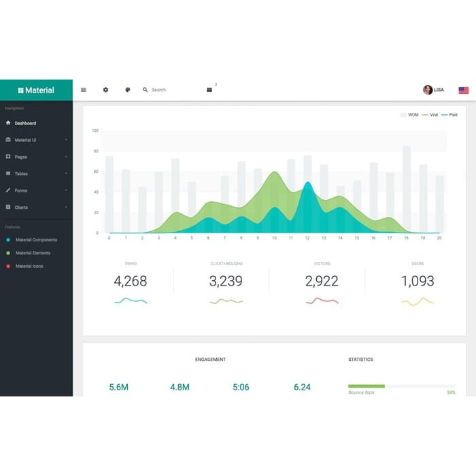
Task: Select the Pages menu item
Action: [x=37, y=156]
